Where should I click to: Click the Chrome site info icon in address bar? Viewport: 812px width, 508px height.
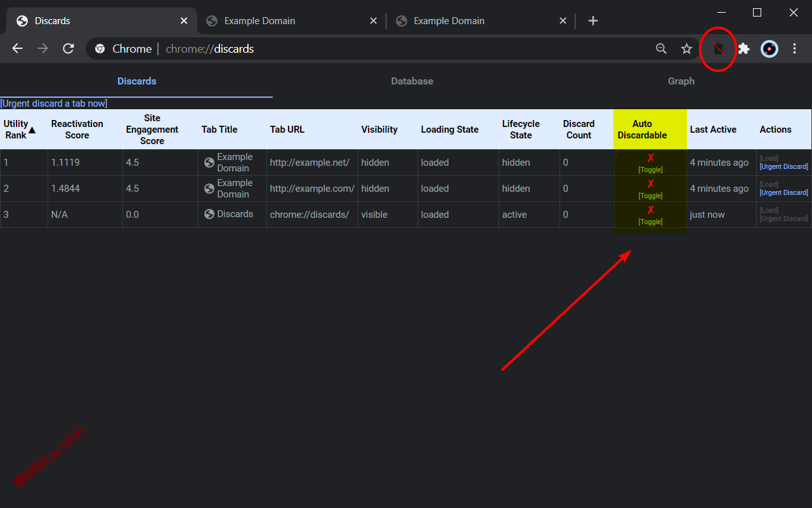(100, 49)
